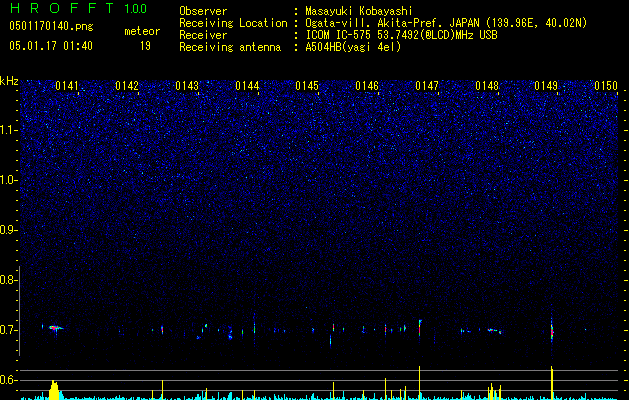Click the 0148 time marker
This screenshot has height=400, width=629.
487,86
